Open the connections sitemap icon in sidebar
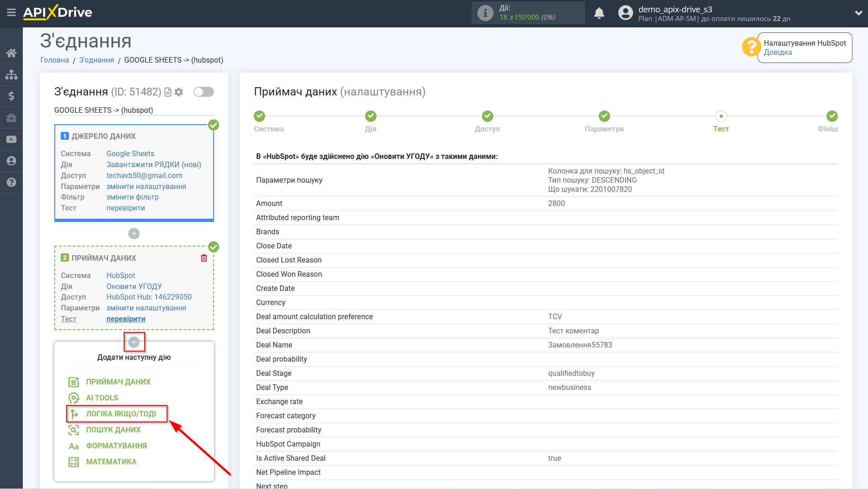Viewport: 868px width, 489px height. click(11, 74)
